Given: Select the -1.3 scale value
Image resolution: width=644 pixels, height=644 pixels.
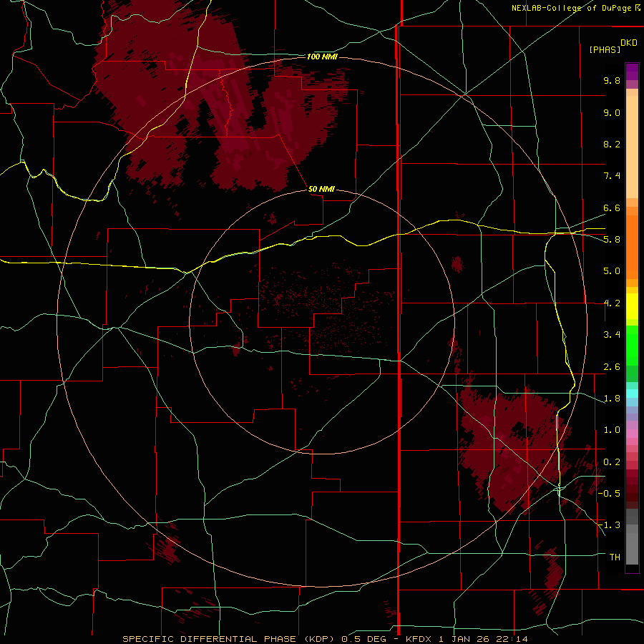Looking at the screenshot, I should (610, 525).
